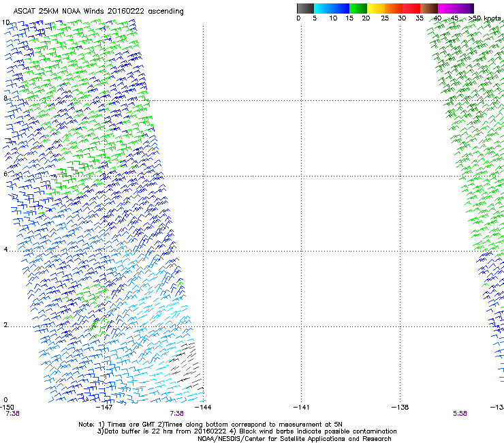Click the purple '5:58' swath time

[460, 414]
